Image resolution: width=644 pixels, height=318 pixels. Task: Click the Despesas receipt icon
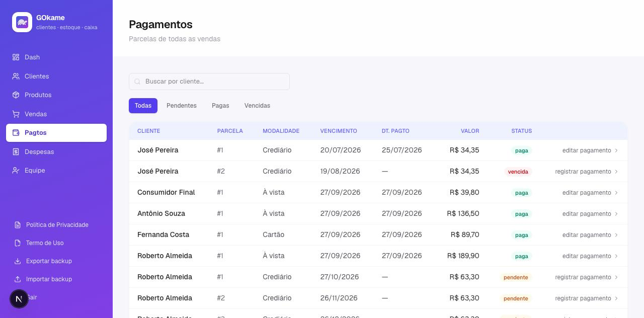[16, 152]
